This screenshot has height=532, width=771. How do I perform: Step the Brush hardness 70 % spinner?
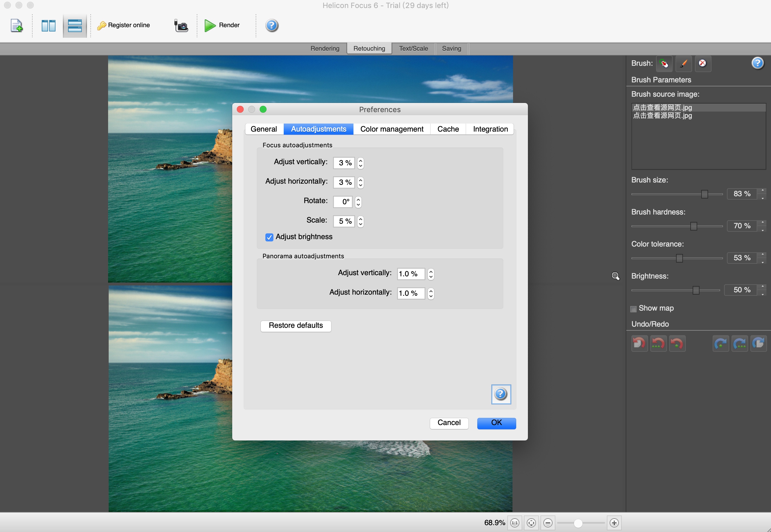click(762, 226)
